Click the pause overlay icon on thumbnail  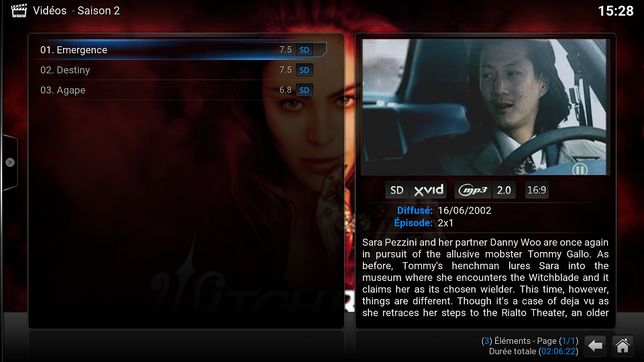coord(580,169)
